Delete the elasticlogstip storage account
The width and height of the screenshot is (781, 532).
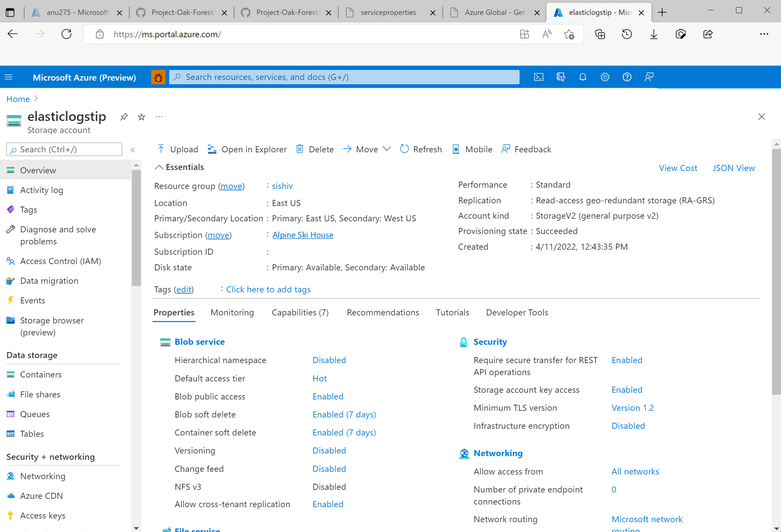tap(314, 149)
